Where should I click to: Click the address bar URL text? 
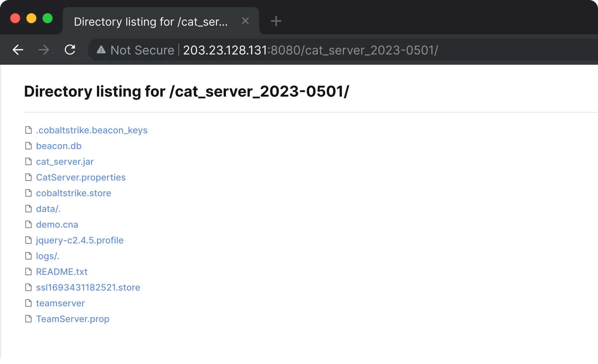pos(311,50)
